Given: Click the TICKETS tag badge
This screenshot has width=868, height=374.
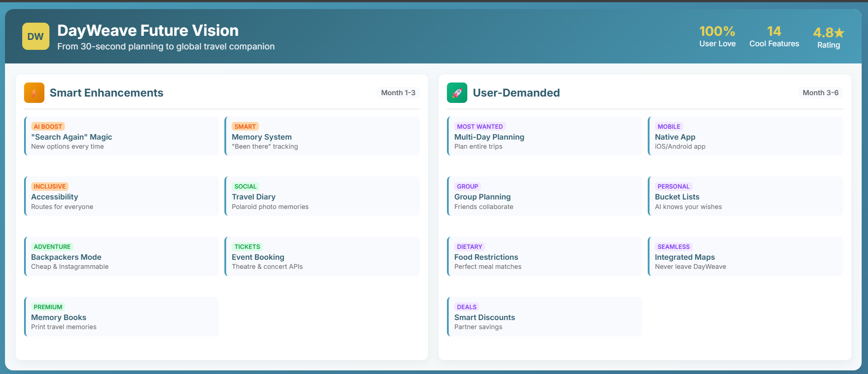Looking at the screenshot, I should [247, 247].
